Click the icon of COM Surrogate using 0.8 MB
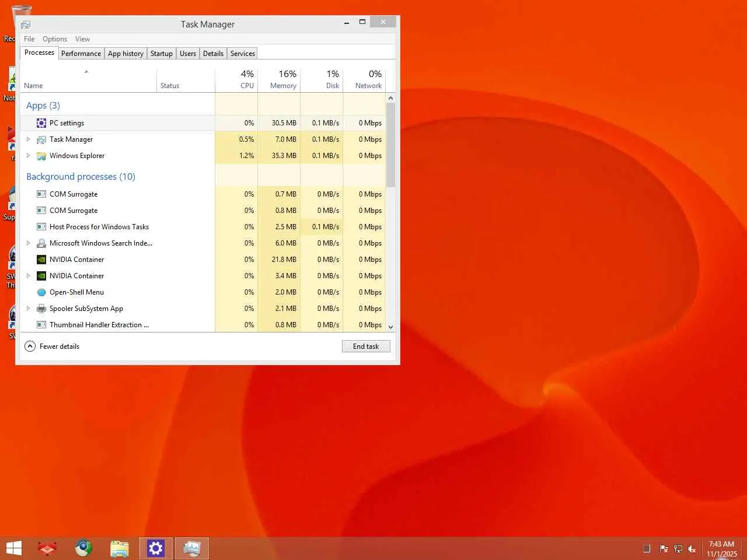Image resolution: width=747 pixels, height=560 pixels. [41, 211]
